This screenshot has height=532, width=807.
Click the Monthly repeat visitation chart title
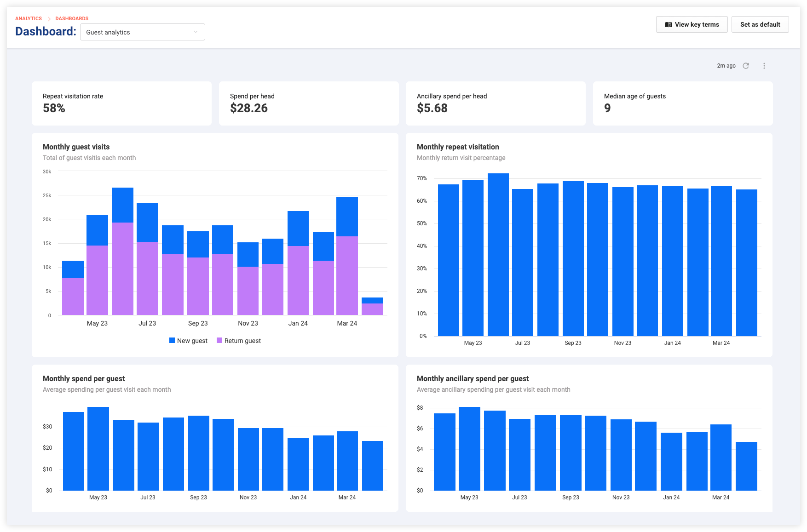pos(458,147)
